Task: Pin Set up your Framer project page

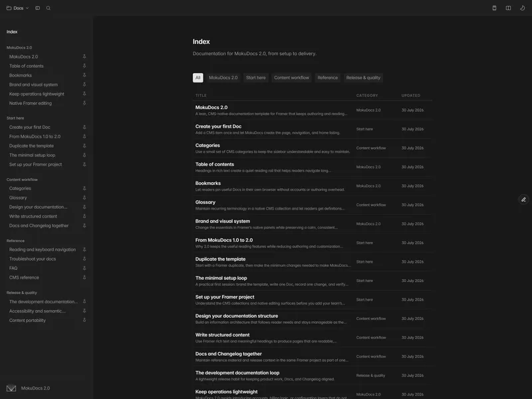Action: 84,164
